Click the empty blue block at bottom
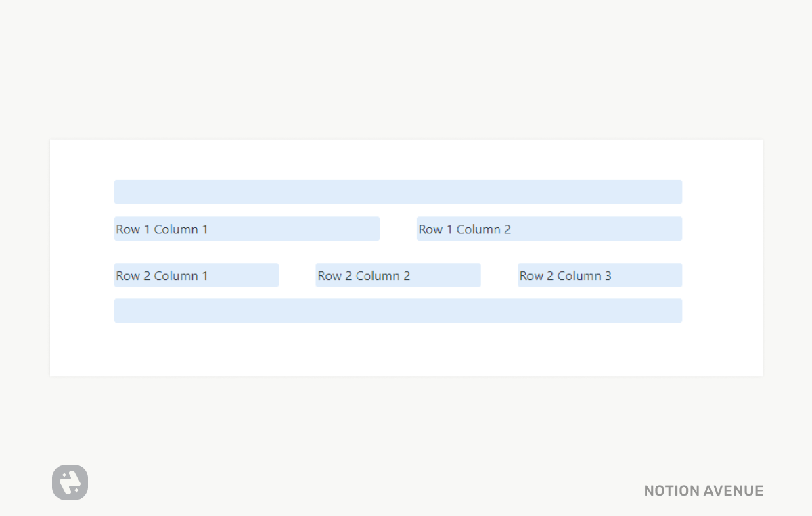 (x=398, y=310)
